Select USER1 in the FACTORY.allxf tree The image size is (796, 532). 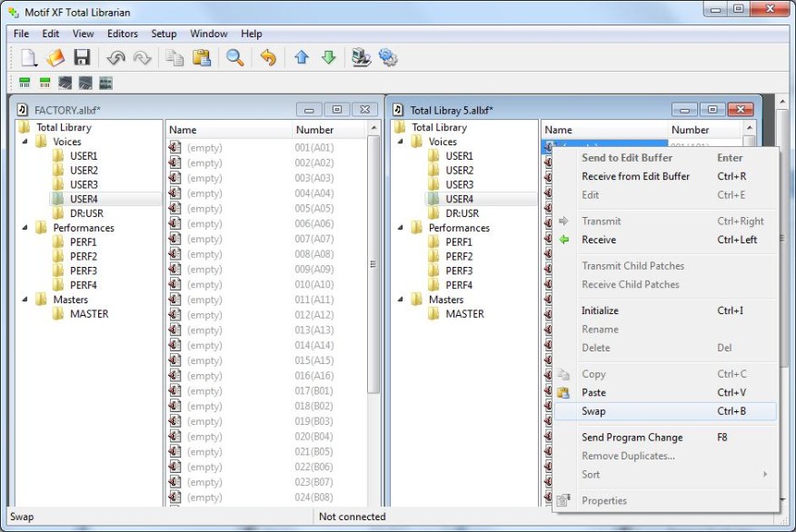point(84,155)
